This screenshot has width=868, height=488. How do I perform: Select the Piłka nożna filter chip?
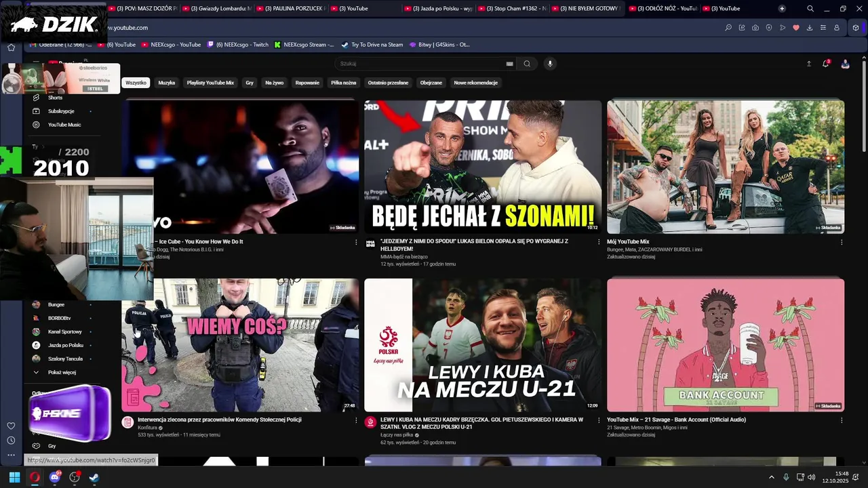tap(344, 83)
